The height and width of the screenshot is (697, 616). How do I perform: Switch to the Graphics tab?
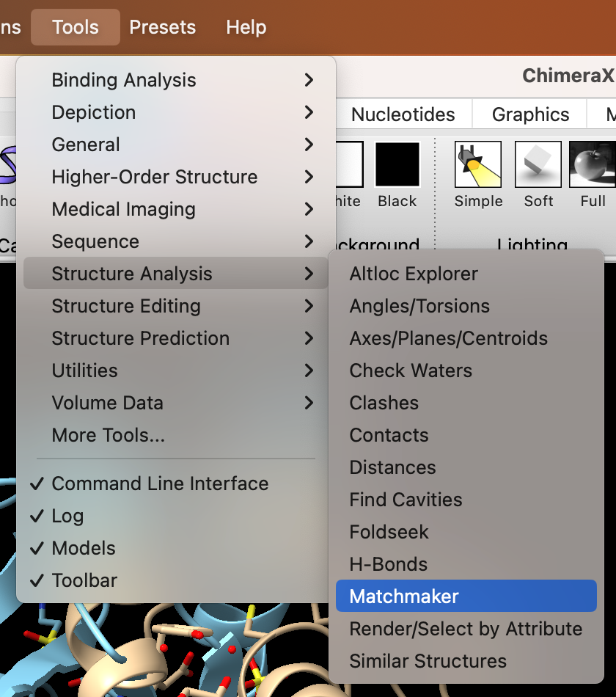point(531,114)
